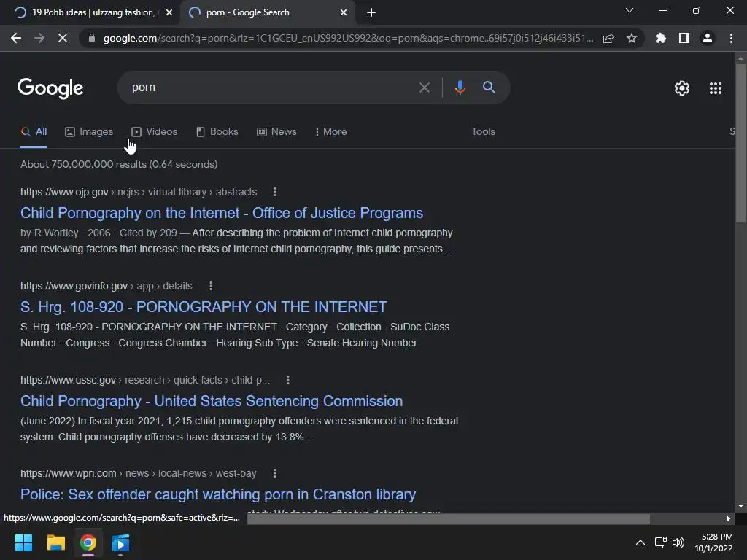
Task: Click the govinfo.gov URL breadcrumb
Action: (107, 286)
